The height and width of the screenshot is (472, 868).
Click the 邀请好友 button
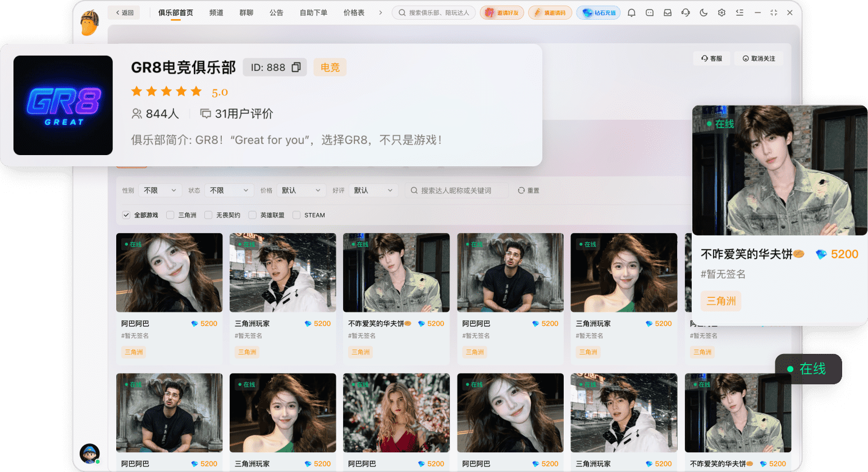coord(502,12)
